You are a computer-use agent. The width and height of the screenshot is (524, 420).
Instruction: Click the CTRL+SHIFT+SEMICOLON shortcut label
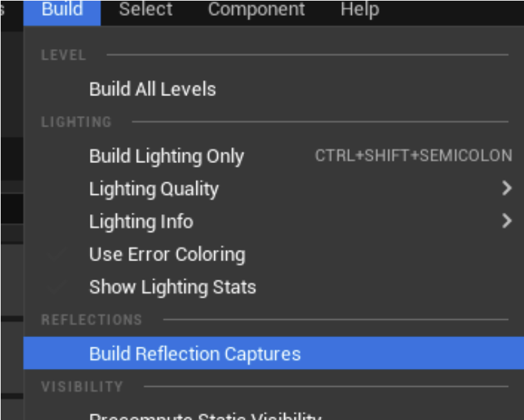pyautogui.click(x=413, y=156)
